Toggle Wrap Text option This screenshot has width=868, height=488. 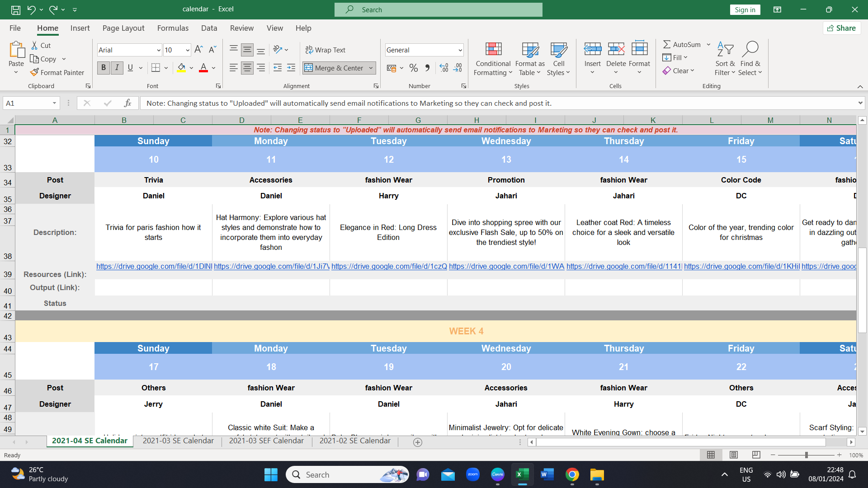325,50
